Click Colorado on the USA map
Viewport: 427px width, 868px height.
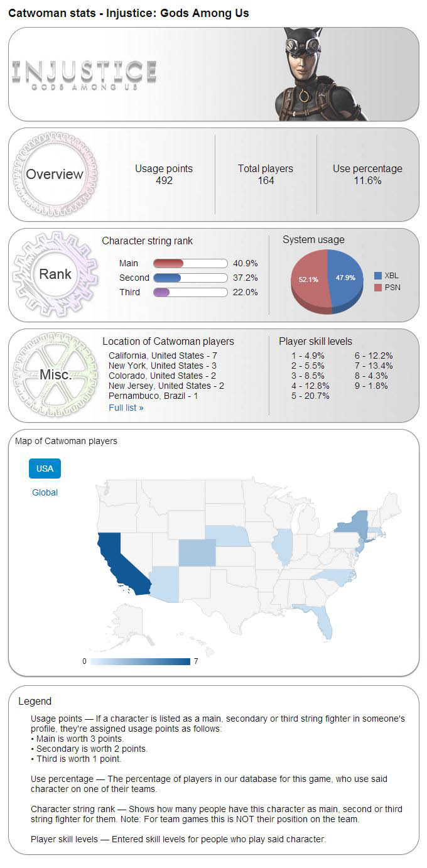pyautogui.click(x=196, y=552)
